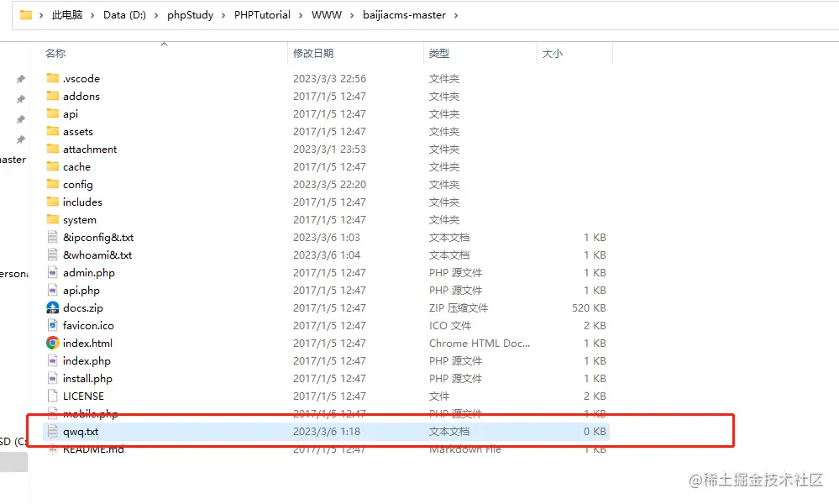Click the api folder icon
The height and width of the screenshot is (504, 839).
(x=52, y=113)
